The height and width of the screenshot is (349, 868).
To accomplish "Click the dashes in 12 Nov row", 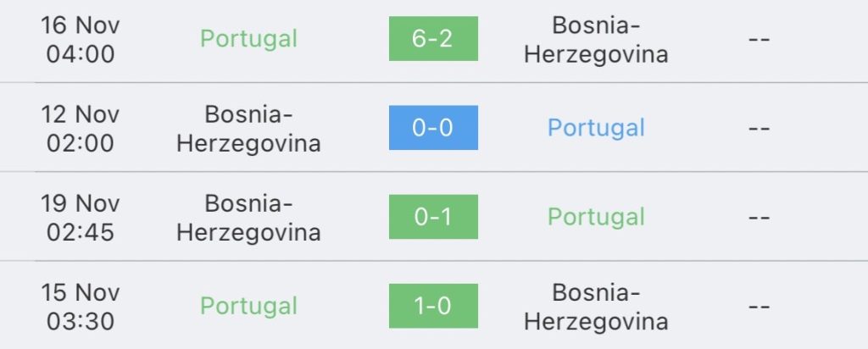I will click(759, 128).
